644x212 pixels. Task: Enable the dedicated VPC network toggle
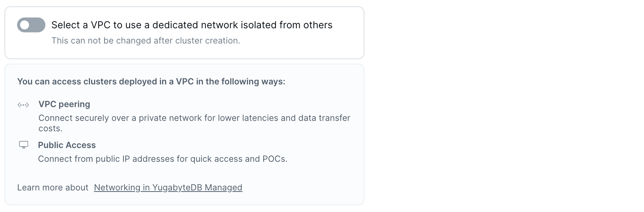click(x=31, y=25)
